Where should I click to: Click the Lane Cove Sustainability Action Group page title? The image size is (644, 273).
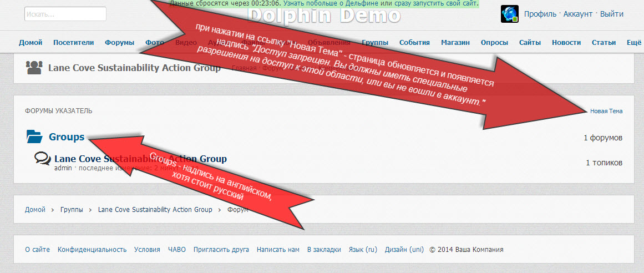click(x=134, y=68)
